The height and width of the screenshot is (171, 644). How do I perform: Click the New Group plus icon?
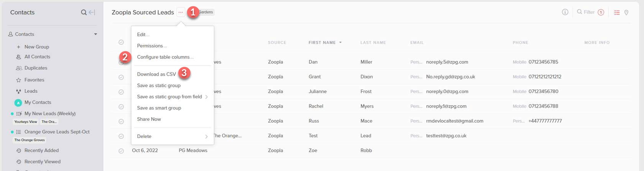pos(18,47)
